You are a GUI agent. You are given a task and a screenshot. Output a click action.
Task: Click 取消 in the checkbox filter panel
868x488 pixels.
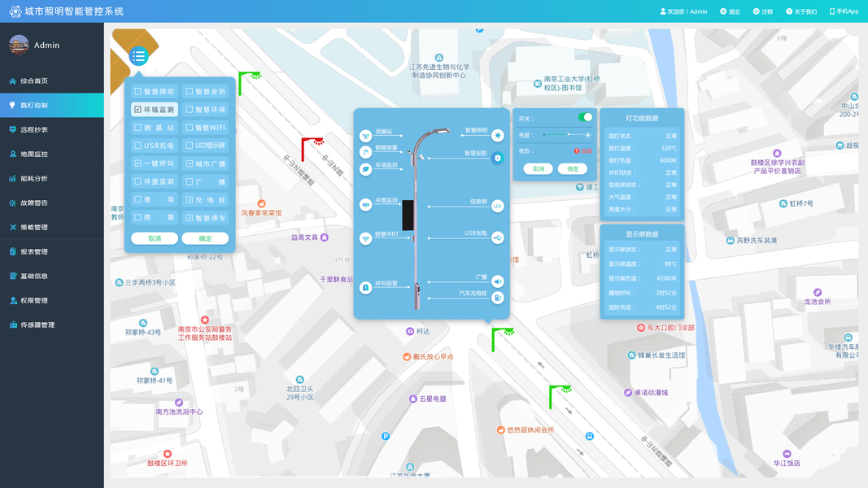(x=155, y=238)
